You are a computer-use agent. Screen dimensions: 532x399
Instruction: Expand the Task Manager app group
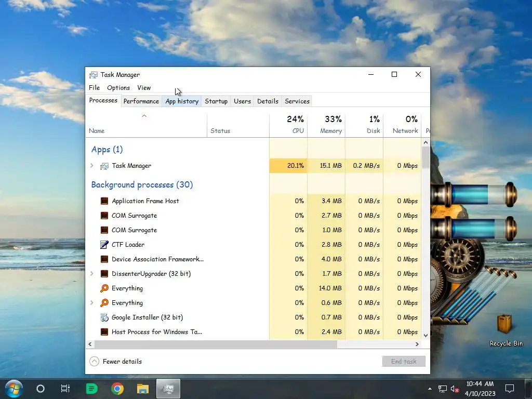point(91,166)
